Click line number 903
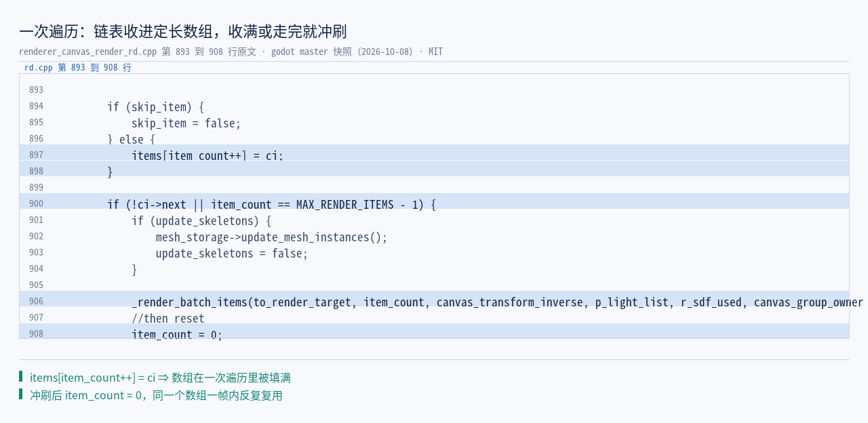 (x=36, y=253)
